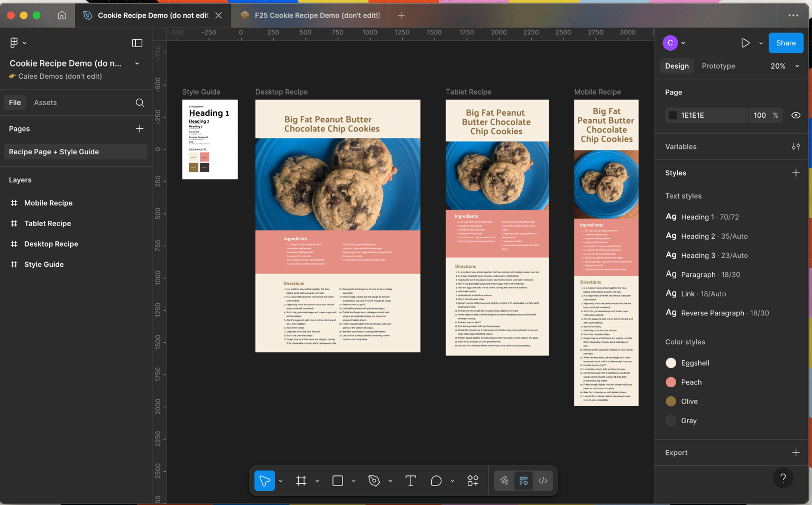Switch to the Assets tab
This screenshot has height=505, width=812.
45,102
